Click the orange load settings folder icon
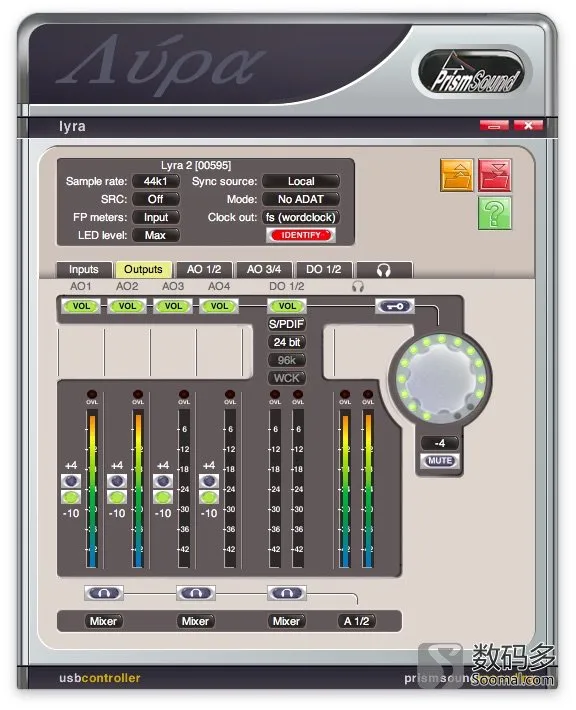 [x=456, y=175]
